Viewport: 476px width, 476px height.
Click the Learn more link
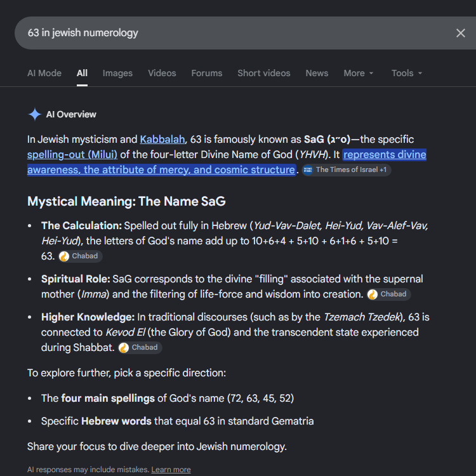(171, 470)
